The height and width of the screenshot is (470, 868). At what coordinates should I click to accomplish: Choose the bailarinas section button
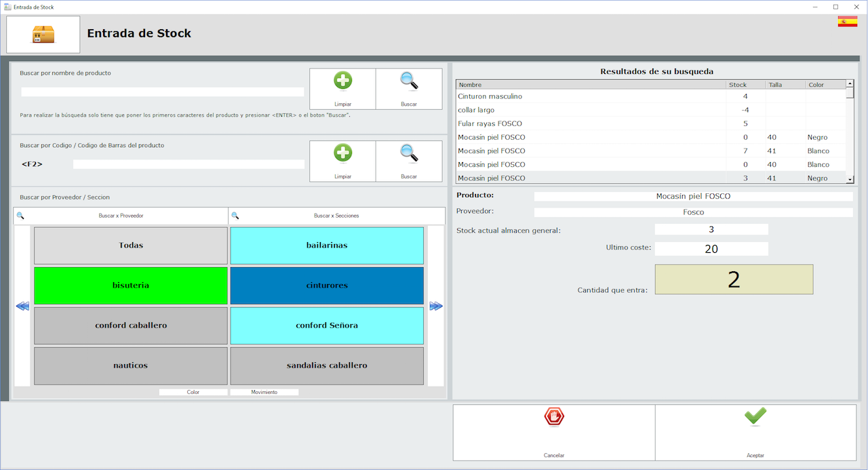(327, 246)
